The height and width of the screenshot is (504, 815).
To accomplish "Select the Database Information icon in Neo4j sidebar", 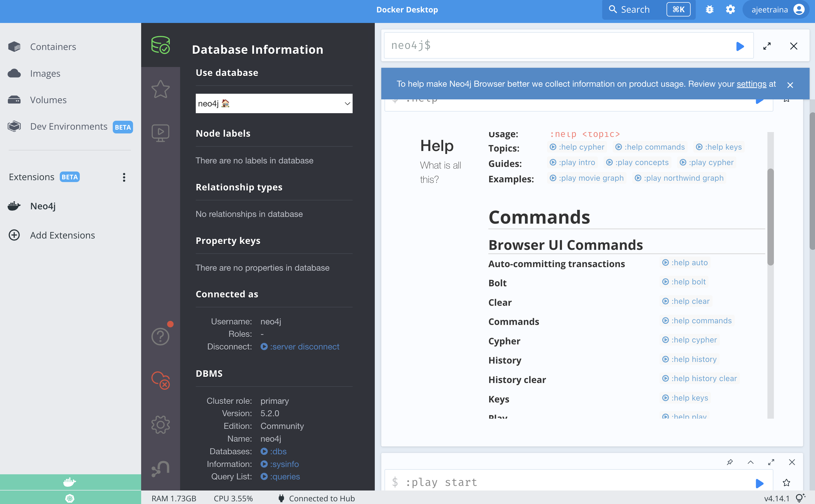I will pyautogui.click(x=161, y=45).
